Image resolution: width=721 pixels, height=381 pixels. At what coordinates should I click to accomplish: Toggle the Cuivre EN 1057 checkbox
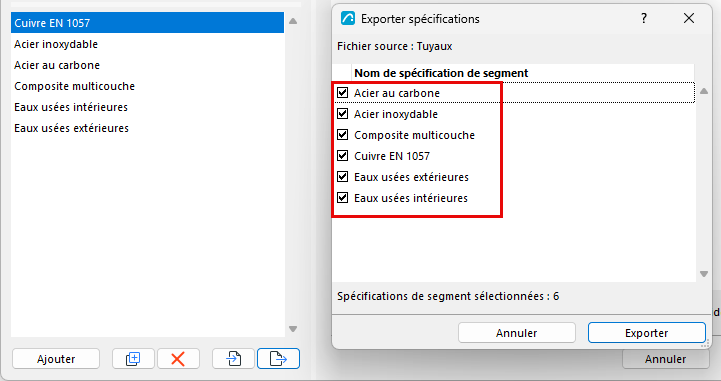click(343, 155)
